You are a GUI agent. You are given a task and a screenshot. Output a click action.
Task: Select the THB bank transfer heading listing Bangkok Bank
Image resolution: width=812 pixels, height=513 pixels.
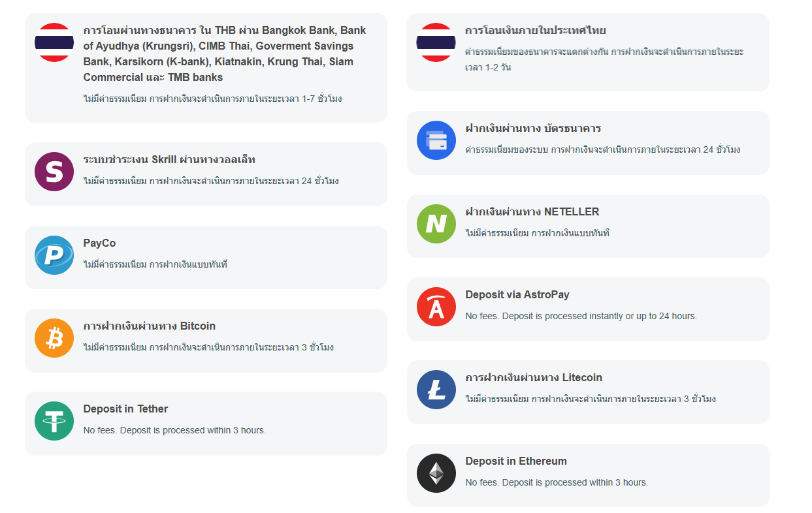[x=225, y=54]
